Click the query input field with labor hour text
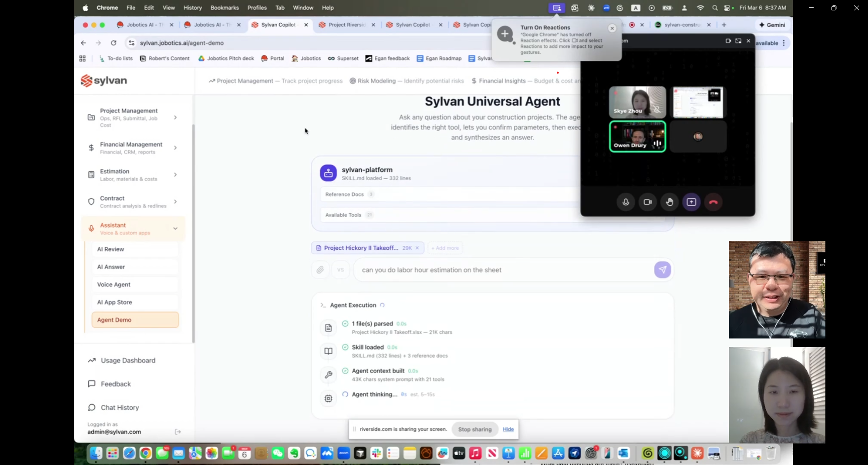Screen dimensions: 868x465 pyautogui.click(x=503, y=270)
